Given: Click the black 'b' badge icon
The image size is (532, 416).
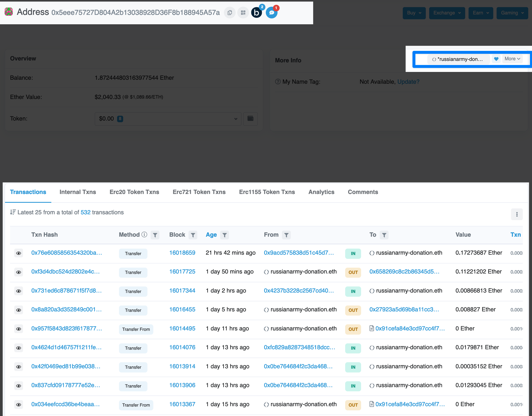Looking at the screenshot, I should pyautogui.click(x=257, y=13).
